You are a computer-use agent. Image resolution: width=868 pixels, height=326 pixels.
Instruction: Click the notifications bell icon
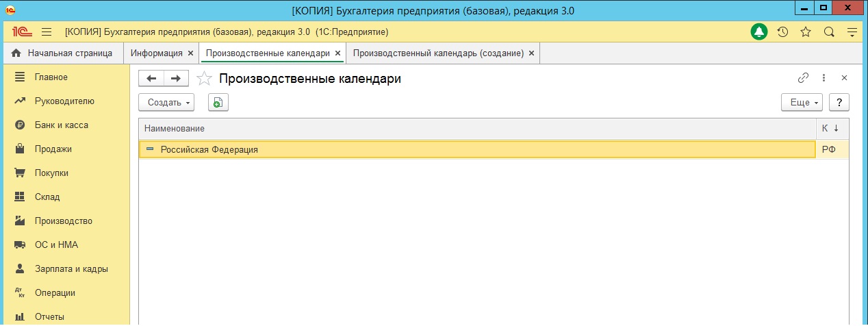758,32
